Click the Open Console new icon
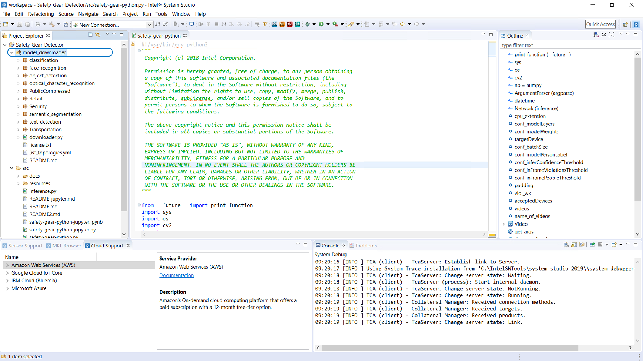This screenshot has width=644, height=361. [x=614, y=245]
